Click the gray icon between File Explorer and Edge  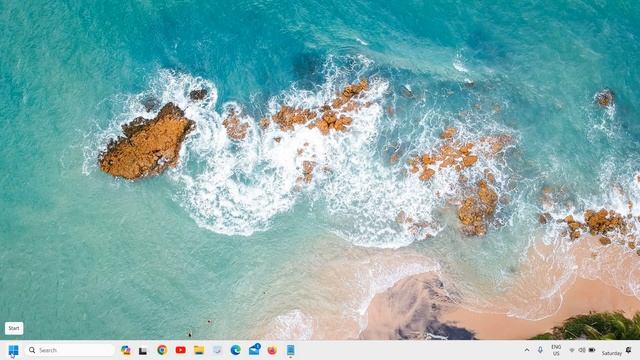point(217,350)
